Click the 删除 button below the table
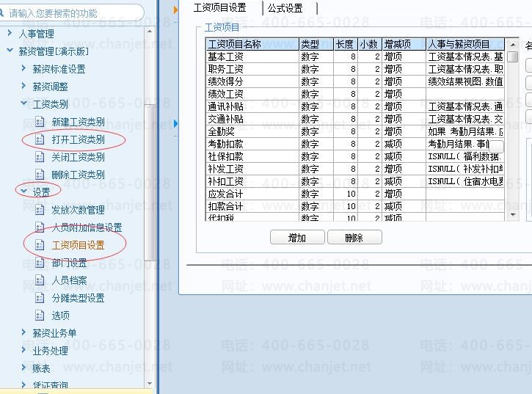Screen dimensions: 532x394 [x=354, y=237]
